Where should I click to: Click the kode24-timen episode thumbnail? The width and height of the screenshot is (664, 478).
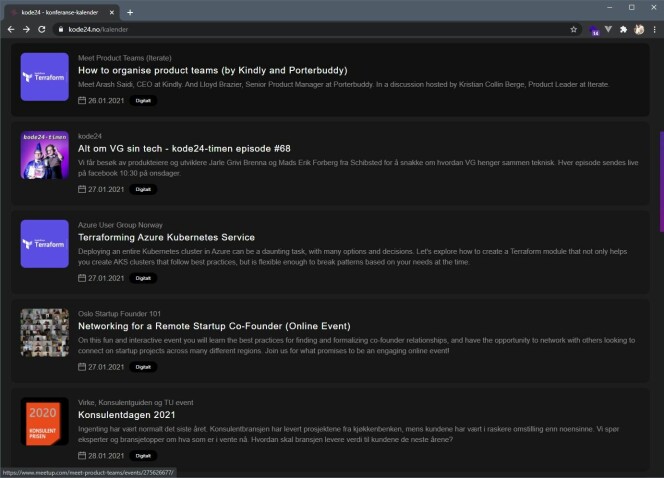[44, 155]
